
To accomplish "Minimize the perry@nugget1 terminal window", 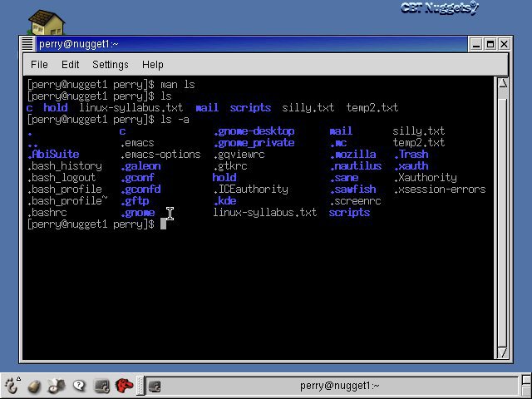I will [475, 44].
